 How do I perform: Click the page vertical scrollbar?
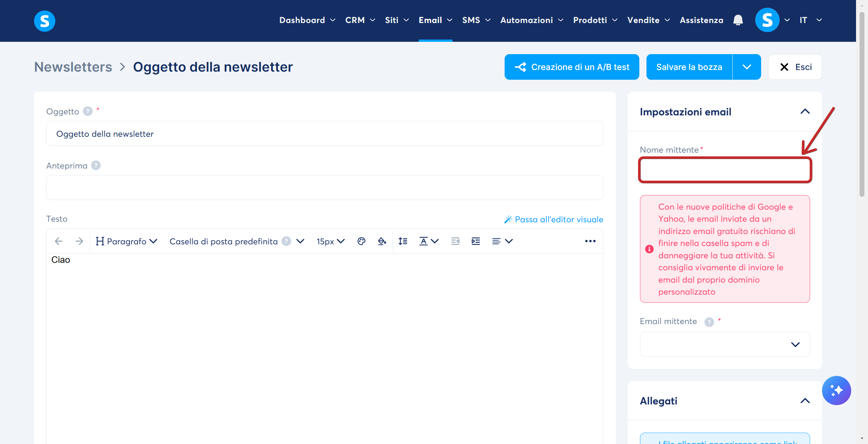tap(862, 104)
